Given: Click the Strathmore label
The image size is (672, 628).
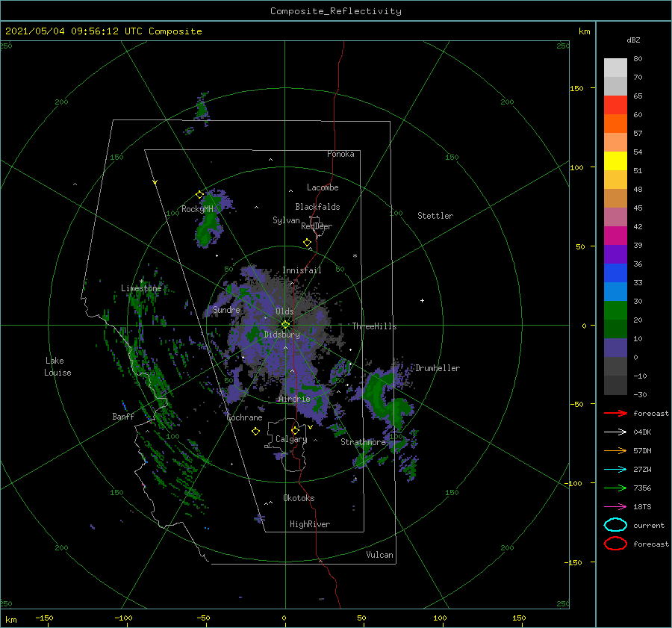Looking at the screenshot, I should point(363,442).
